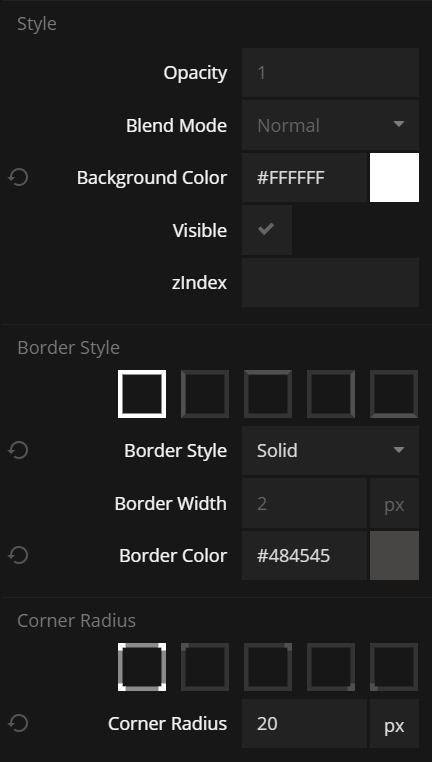Reset the Border Color property
The width and height of the screenshot is (432, 762).
click(x=18, y=555)
